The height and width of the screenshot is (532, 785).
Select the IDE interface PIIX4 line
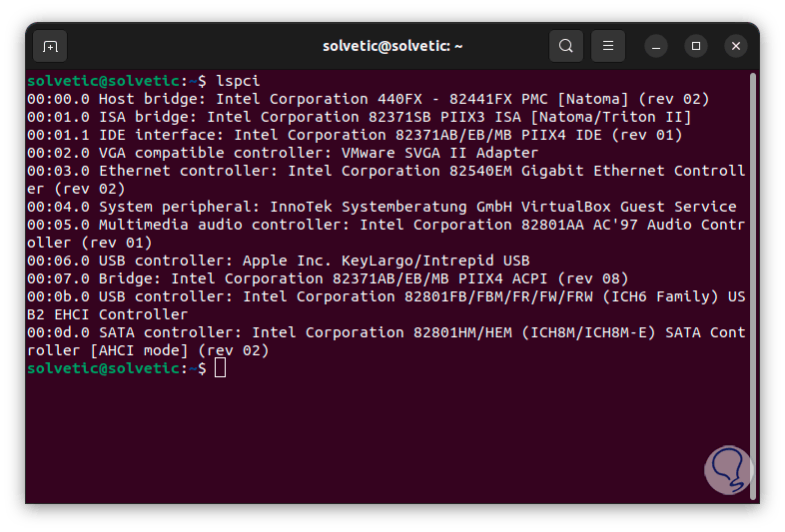tap(355, 135)
